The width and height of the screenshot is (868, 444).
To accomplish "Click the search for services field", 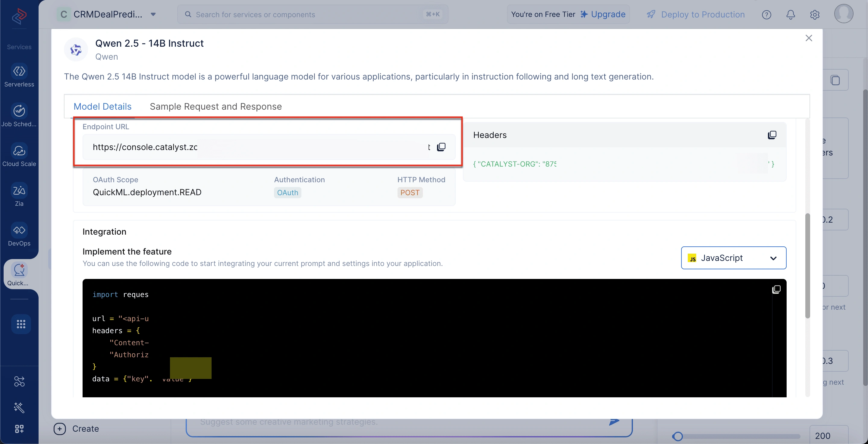I will (x=313, y=14).
